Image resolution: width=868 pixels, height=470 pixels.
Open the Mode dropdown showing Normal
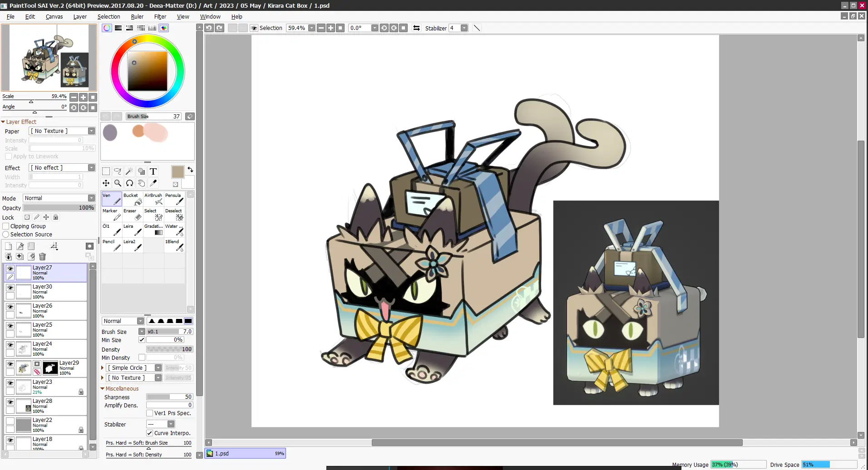(x=59, y=198)
